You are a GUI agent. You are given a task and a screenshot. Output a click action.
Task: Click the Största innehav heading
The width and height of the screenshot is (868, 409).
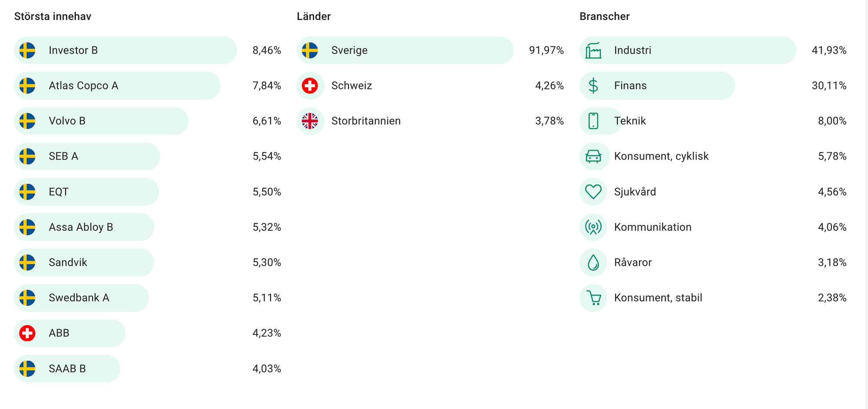(53, 16)
